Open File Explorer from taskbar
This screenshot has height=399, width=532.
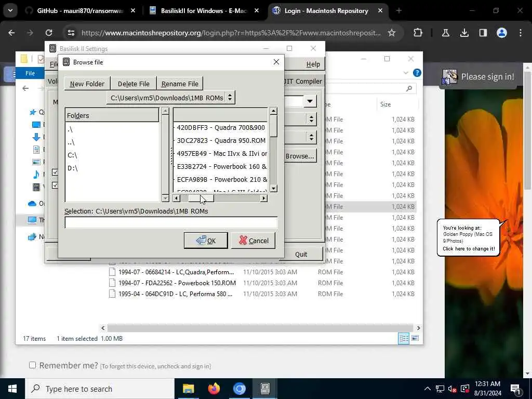(188, 389)
